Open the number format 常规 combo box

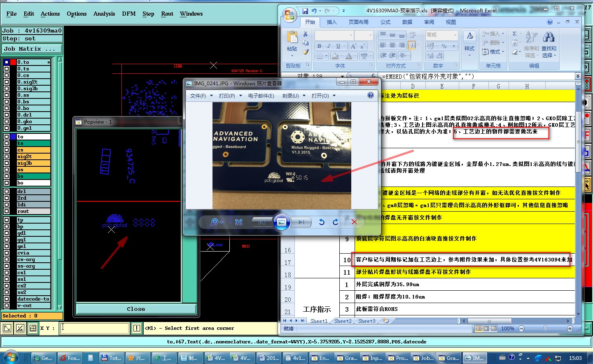pos(441,35)
